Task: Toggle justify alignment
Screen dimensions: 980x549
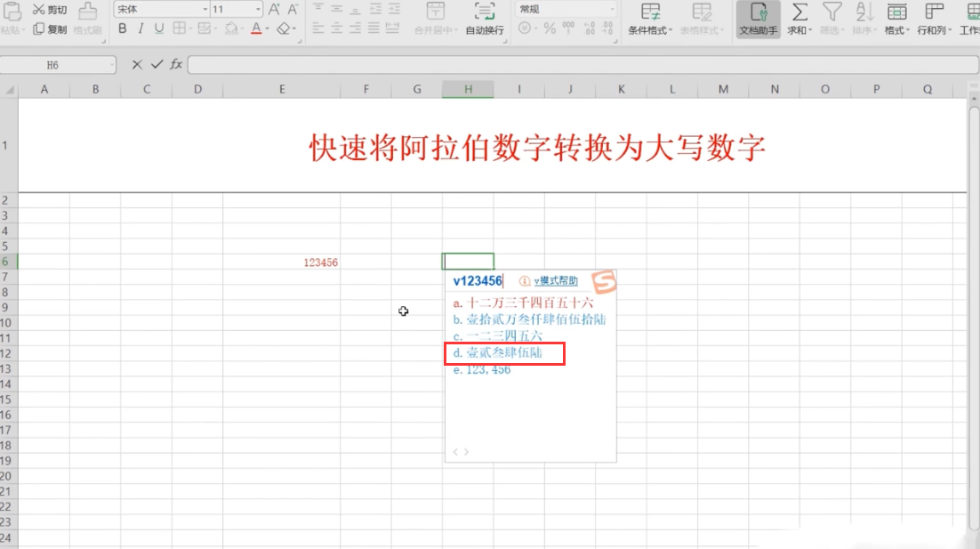Action: point(374,28)
